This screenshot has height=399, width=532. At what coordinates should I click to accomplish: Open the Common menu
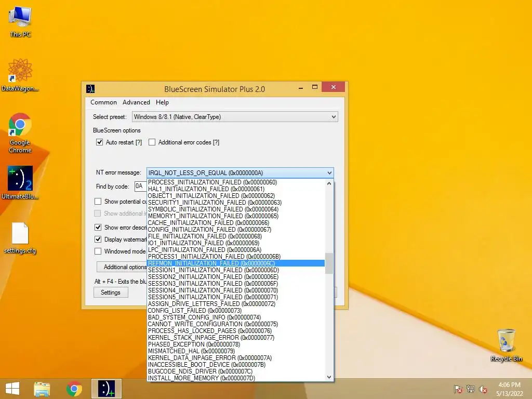(x=103, y=102)
